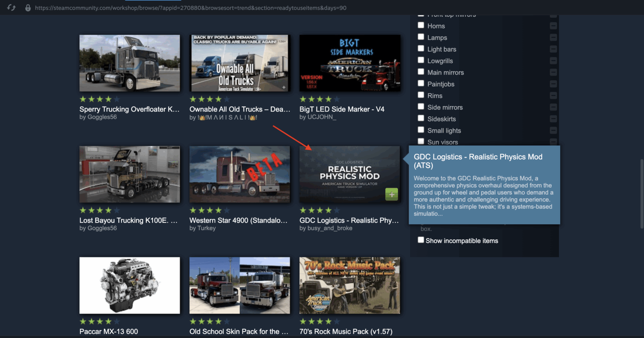Screen dimensions: 644x338
Task: Check the Small lights filter
Action: (421, 130)
